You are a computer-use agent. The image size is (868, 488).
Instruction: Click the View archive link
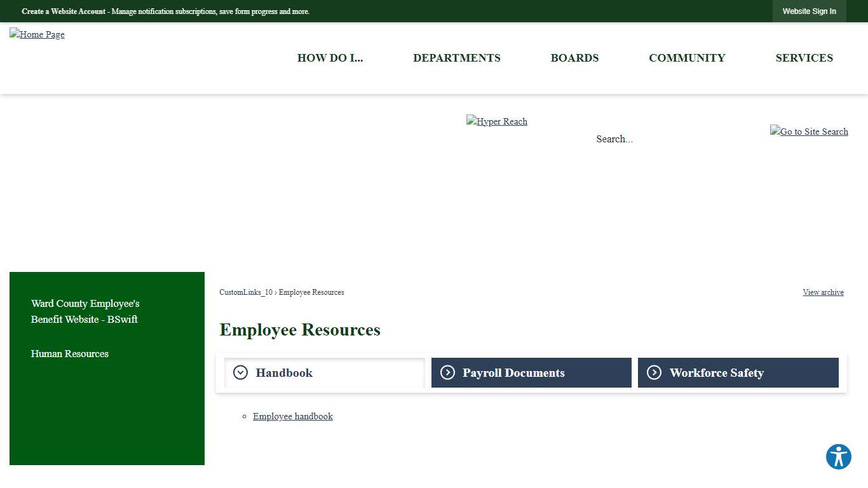point(823,292)
